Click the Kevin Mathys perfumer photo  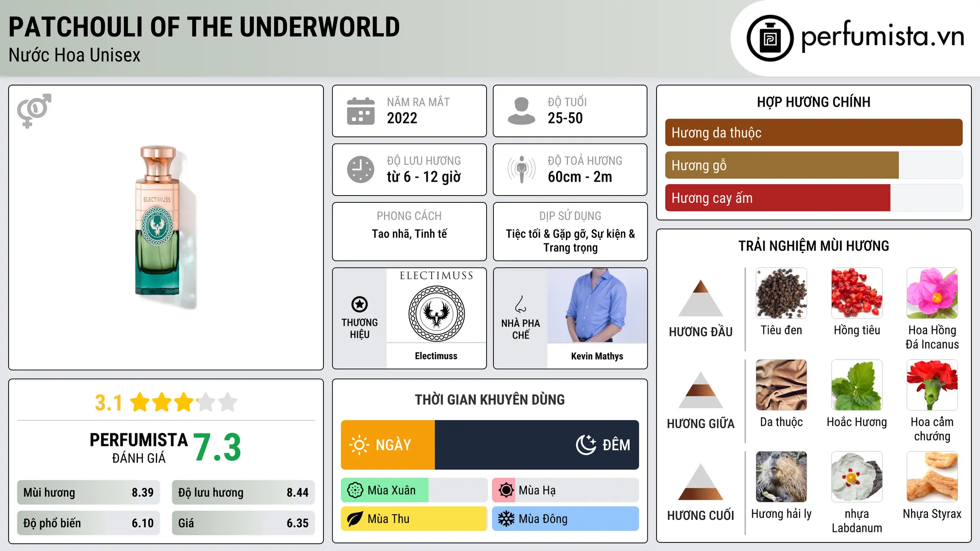[597, 306]
